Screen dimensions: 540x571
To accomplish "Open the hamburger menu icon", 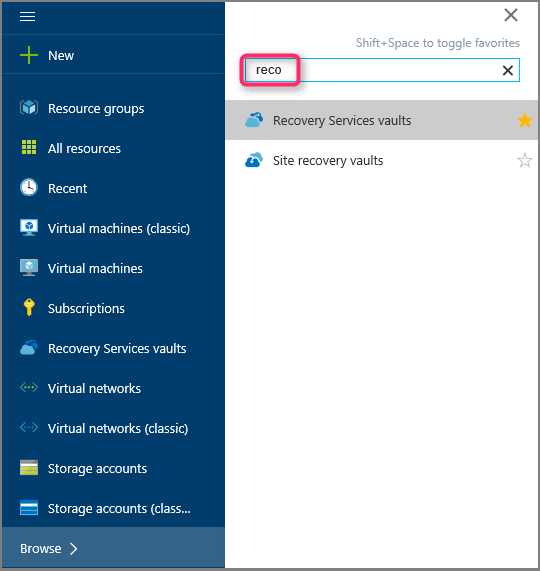I will click(x=27, y=16).
